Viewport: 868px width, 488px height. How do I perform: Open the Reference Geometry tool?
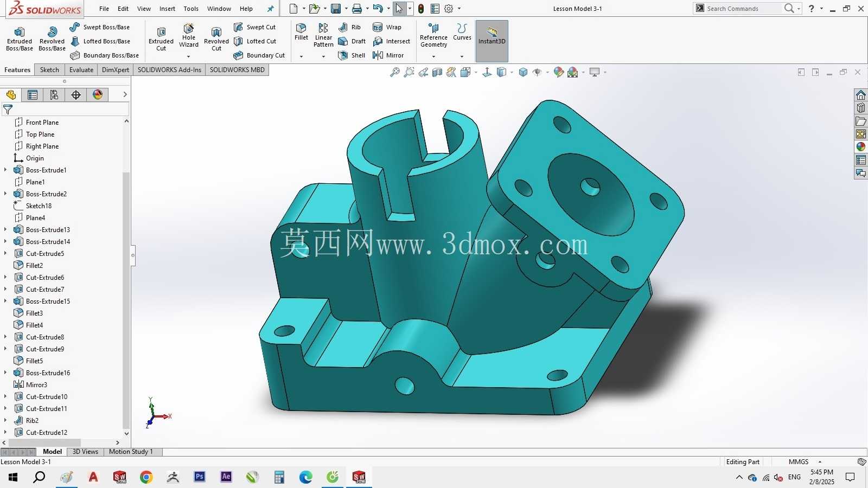tap(433, 35)
